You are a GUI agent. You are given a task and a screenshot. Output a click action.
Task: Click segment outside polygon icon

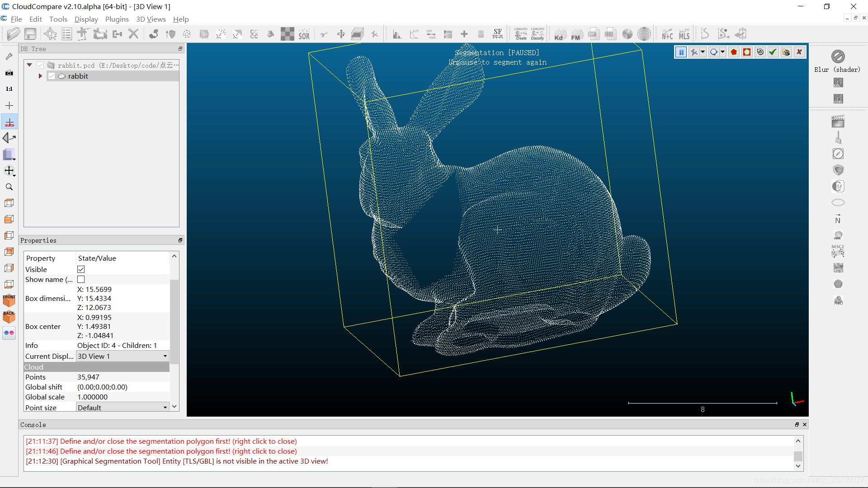(x=747, y=52)
